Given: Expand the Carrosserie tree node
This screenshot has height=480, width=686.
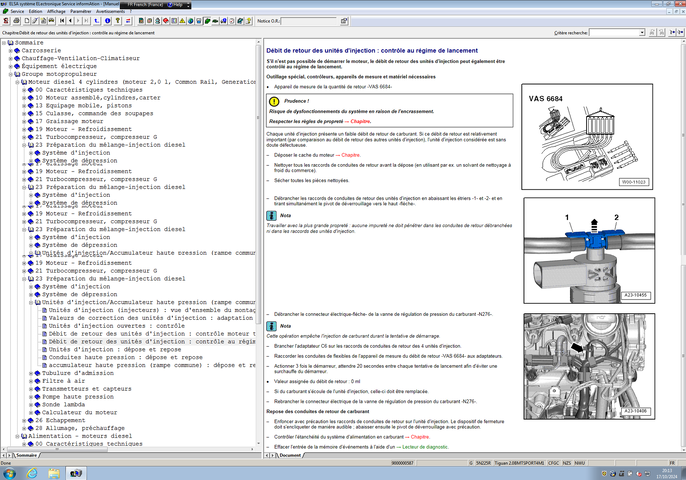Looking at the screenshot, I should point(10,51).
